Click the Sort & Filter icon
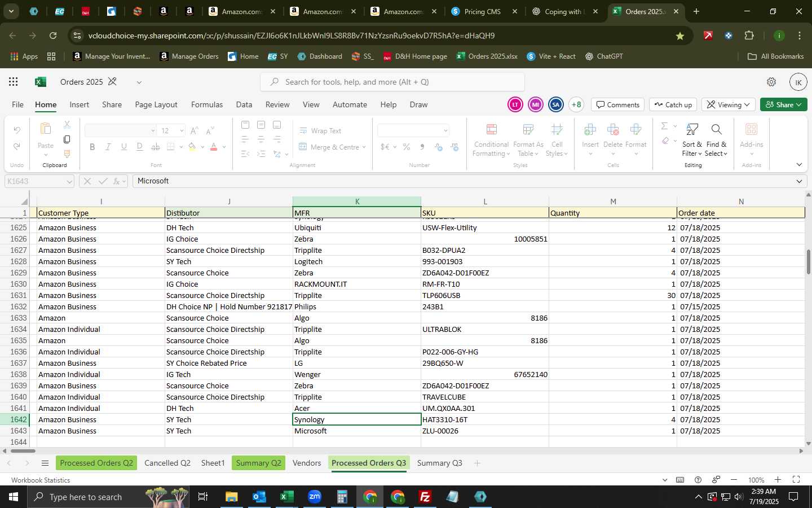 point(692,130)
